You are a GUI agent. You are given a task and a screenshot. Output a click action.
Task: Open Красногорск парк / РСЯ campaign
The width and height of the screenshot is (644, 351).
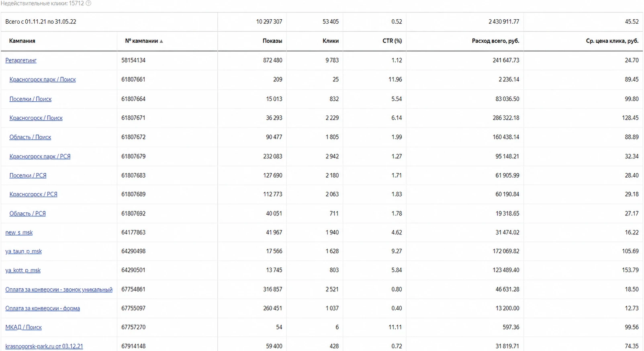(40, 156)
